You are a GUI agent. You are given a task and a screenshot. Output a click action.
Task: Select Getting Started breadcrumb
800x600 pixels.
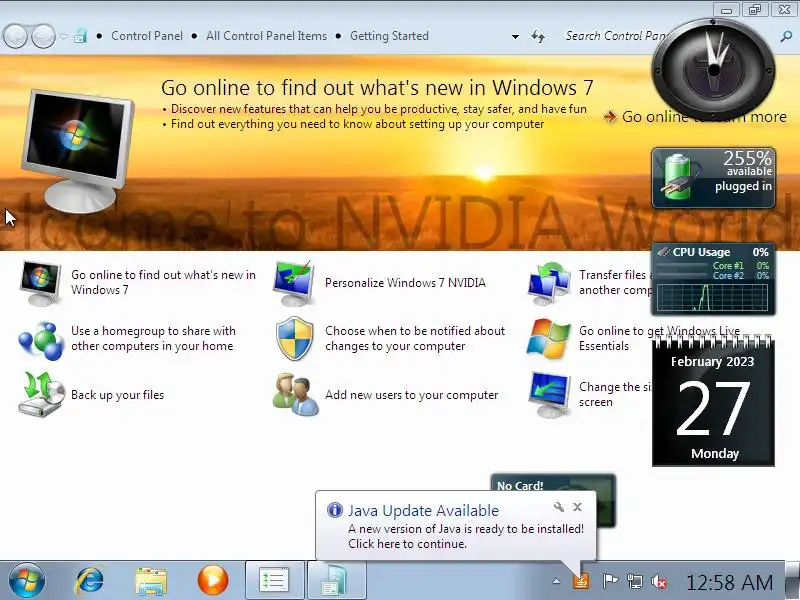[389, 36]
